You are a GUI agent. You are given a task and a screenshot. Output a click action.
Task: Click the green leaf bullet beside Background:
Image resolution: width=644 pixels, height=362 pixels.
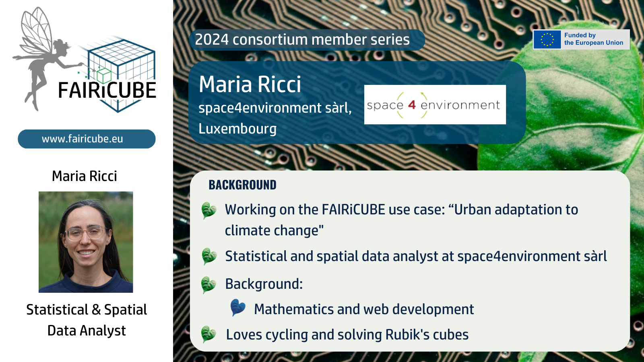click(x=209, y=284)
